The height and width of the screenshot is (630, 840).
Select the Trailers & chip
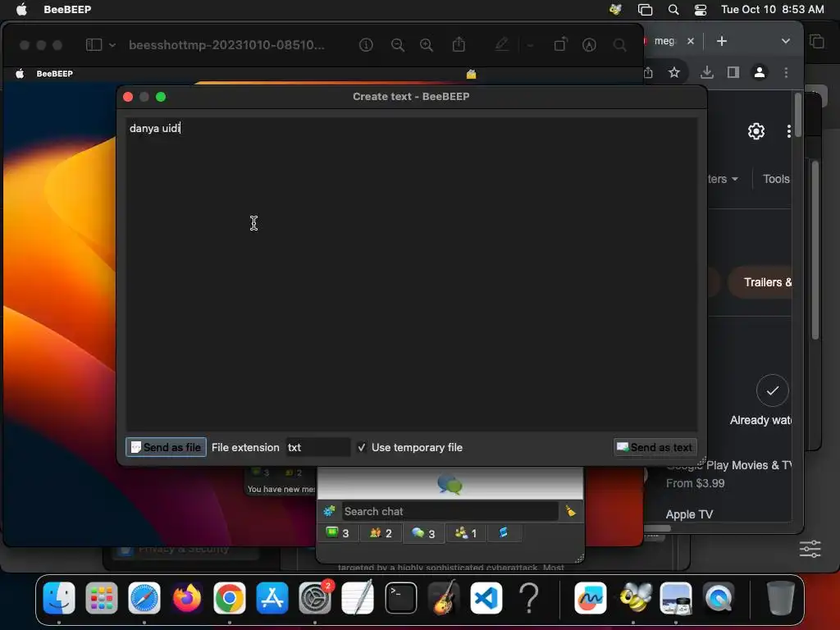pos(760,282)
